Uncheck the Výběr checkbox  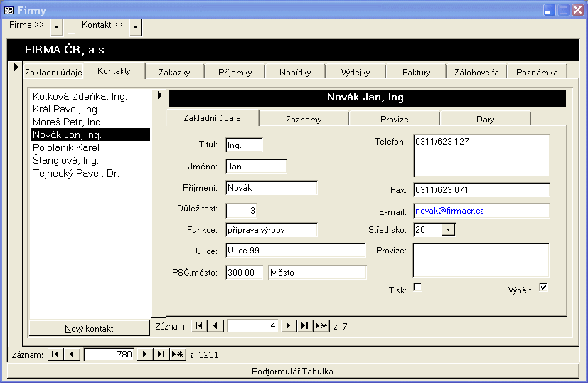tap(543, 287)
